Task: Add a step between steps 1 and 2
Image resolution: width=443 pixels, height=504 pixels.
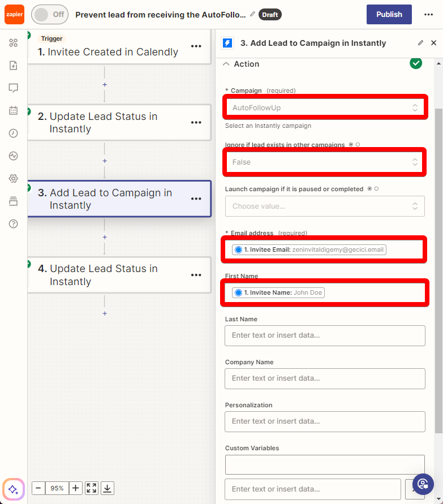Action: point(105,84)
